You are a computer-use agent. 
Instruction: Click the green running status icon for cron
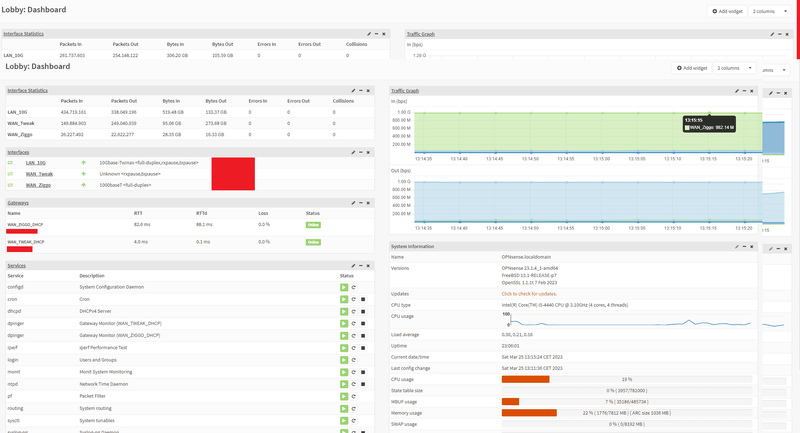344,299
